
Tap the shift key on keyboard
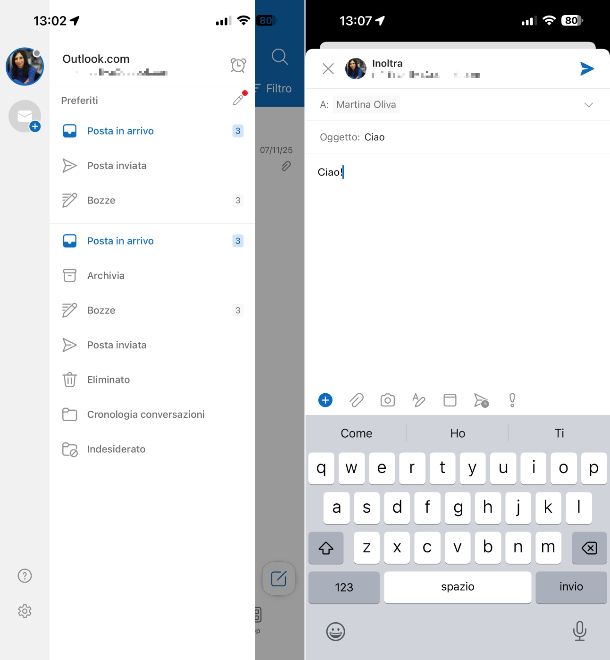click(x=326, y=548)
